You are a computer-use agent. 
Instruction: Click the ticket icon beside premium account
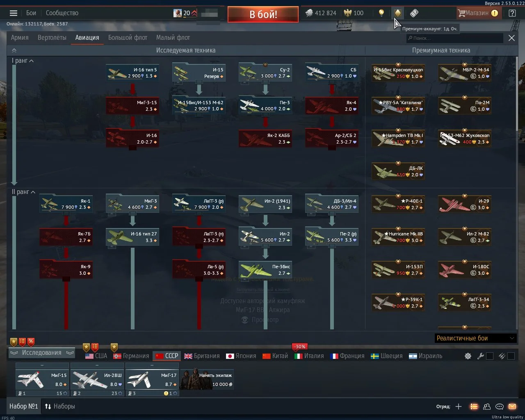point(414,13)
